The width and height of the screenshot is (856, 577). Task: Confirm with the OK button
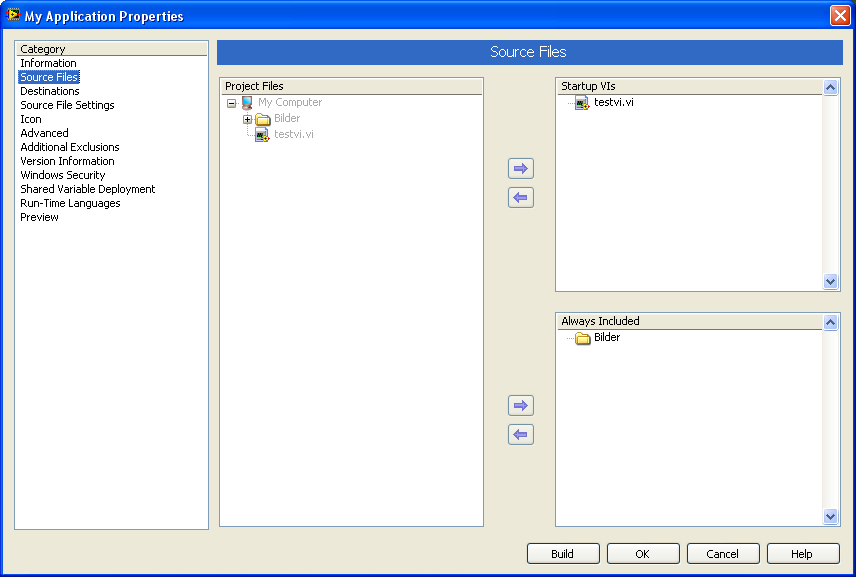pyautogui.click(x=643, y=554)
